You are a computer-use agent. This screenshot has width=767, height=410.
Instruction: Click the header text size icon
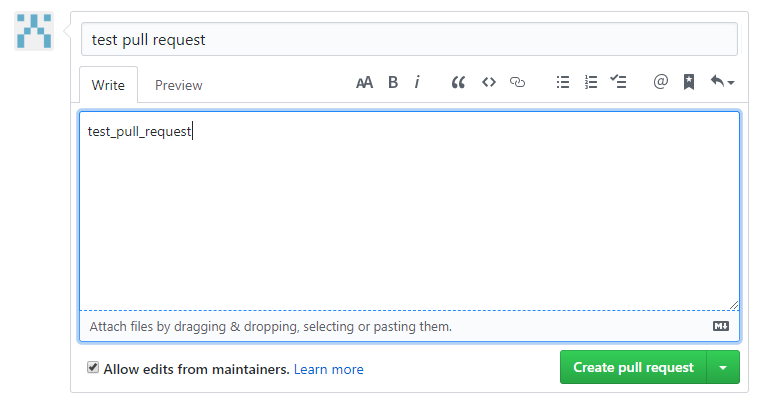(x=364, y=83)
